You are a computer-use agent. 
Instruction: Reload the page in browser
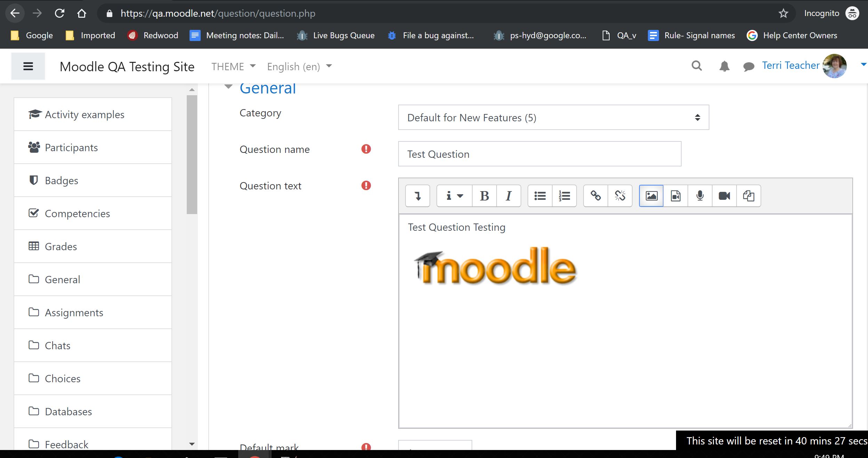click(x=59, y=13)
